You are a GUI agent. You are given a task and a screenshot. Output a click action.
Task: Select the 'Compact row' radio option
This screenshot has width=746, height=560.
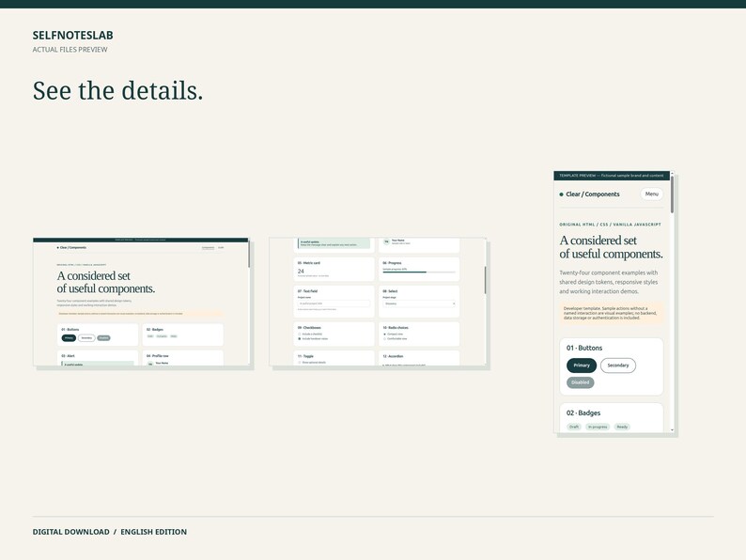[x=384, y=334]
